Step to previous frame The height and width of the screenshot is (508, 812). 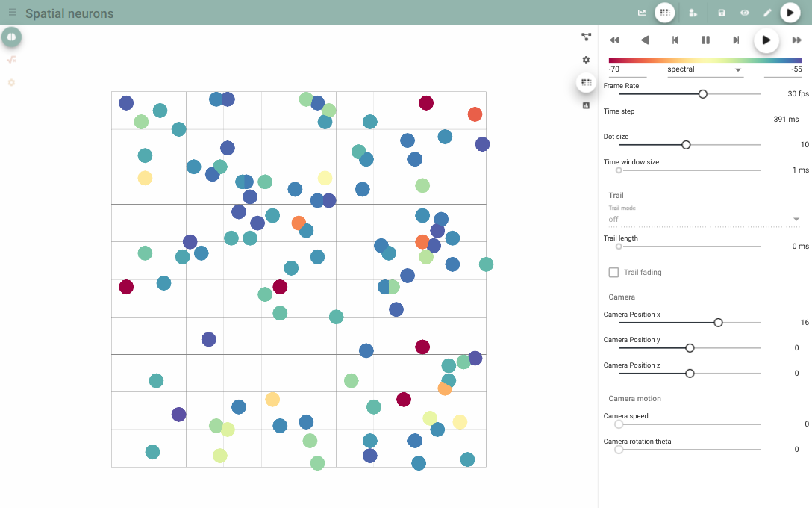coord(675,40)
